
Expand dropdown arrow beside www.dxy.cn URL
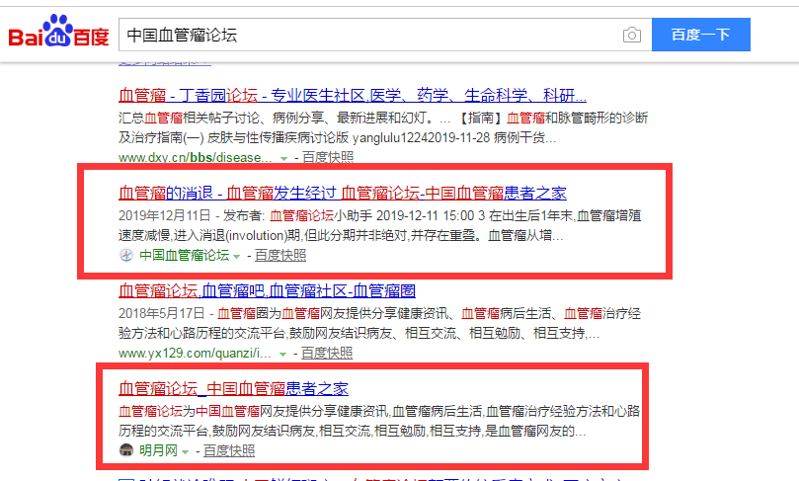click(x=284, y=158)
